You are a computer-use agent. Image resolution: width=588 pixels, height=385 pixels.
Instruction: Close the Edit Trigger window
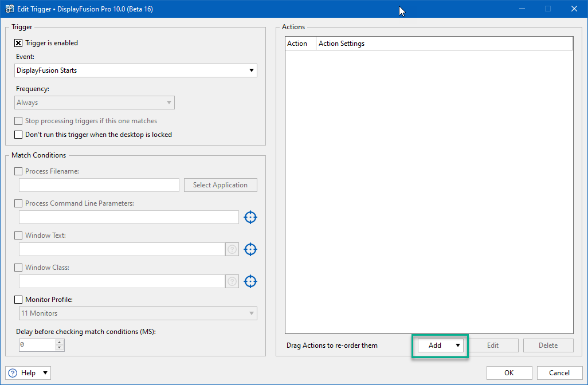coord(574,9)
